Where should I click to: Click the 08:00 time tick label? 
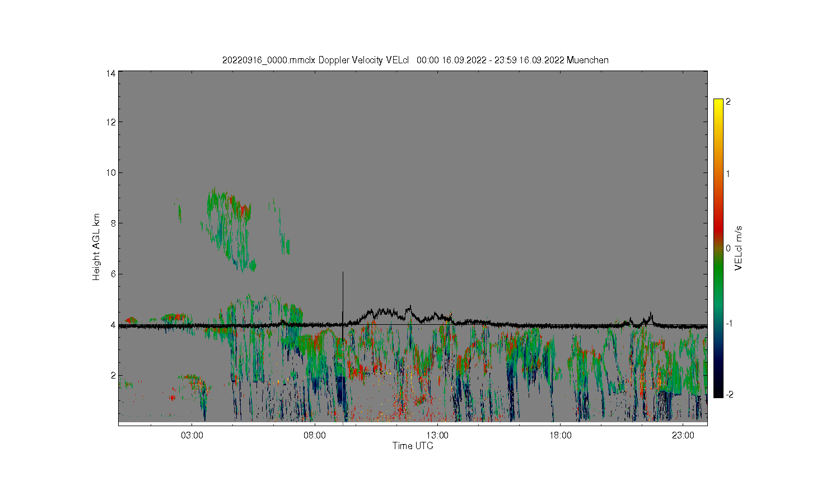(x=315, y=435)
